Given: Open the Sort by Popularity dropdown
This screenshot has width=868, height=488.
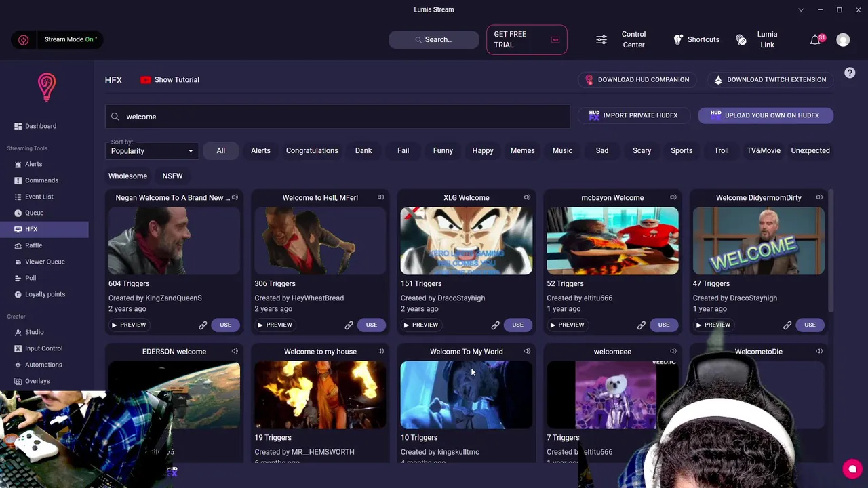Looking at the screenshot, I should tap(152, 150).
